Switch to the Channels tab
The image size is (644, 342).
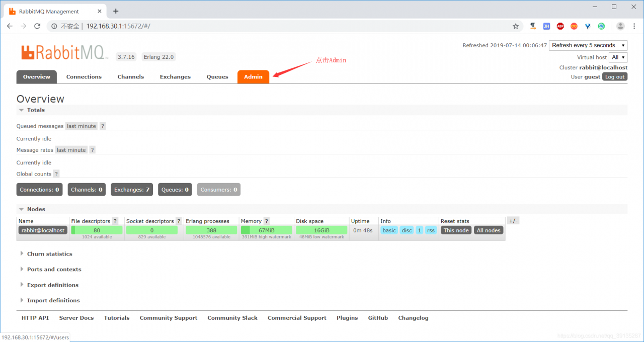pyautogui.click(x=131, y=77)
